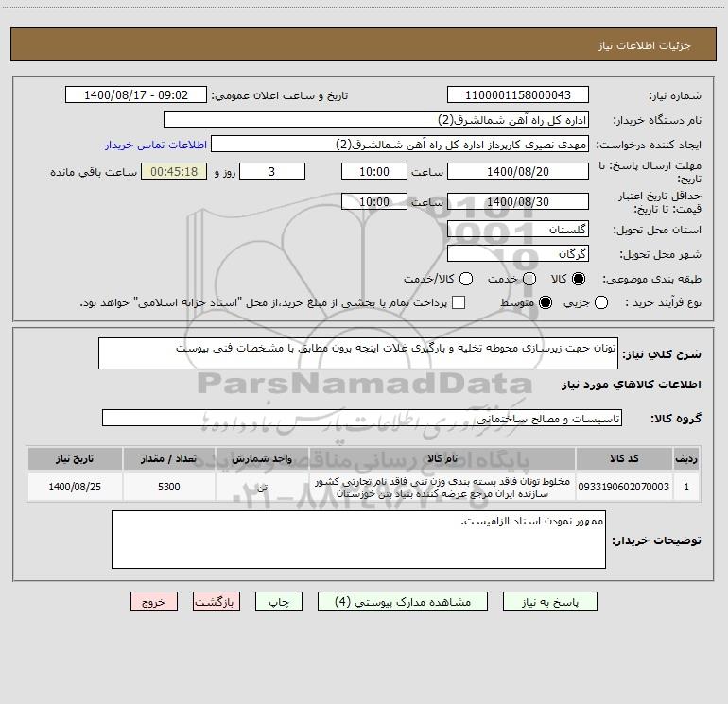728x704 pixels.
Task: Click the response deadline date 1400/08/20
Action: [x=518, y=171]
